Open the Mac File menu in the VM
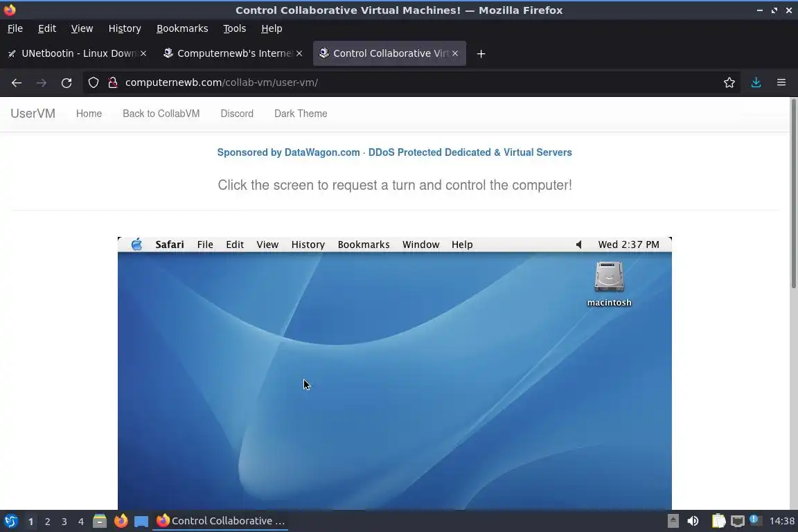 coord(205,245)
